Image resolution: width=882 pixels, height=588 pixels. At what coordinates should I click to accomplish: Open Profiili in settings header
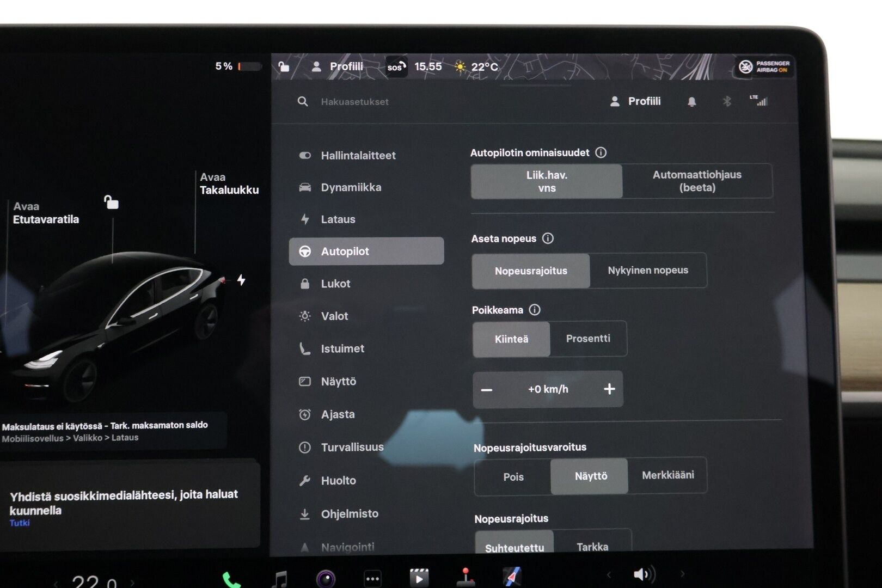[x=635, y=101]
